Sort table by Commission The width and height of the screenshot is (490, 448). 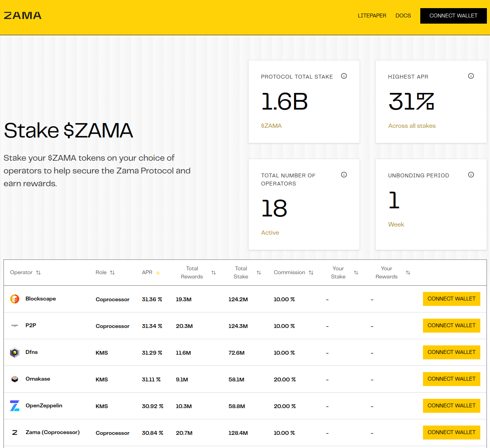coord(311,273)
